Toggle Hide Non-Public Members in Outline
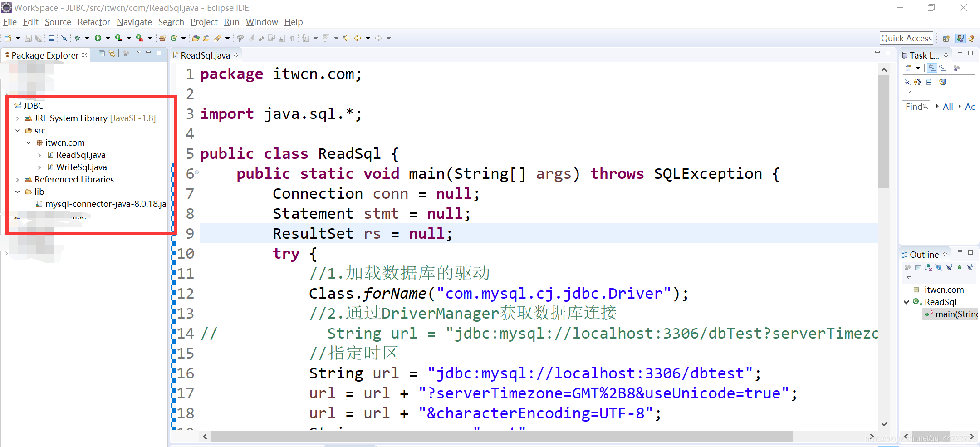980x447 pixels. click(960, 267)
